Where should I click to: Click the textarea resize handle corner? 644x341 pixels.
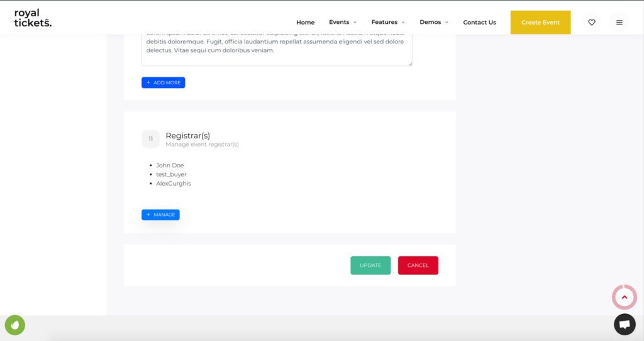pyautogui.click(x=410, y=64)
